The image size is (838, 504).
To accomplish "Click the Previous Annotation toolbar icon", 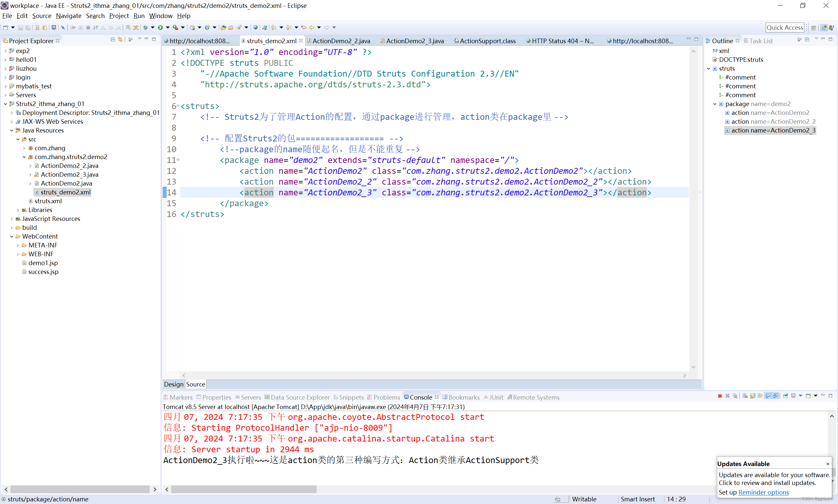I will (x=289, y=27).
